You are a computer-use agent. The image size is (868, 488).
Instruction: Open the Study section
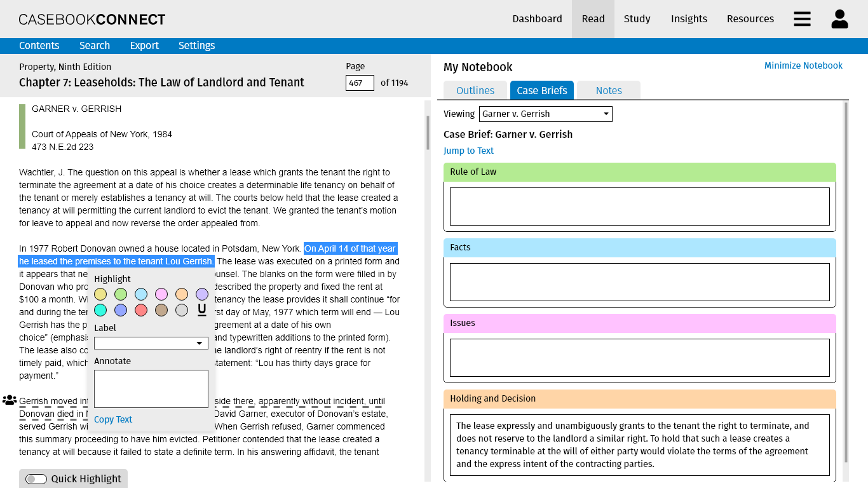click(637, 19)
